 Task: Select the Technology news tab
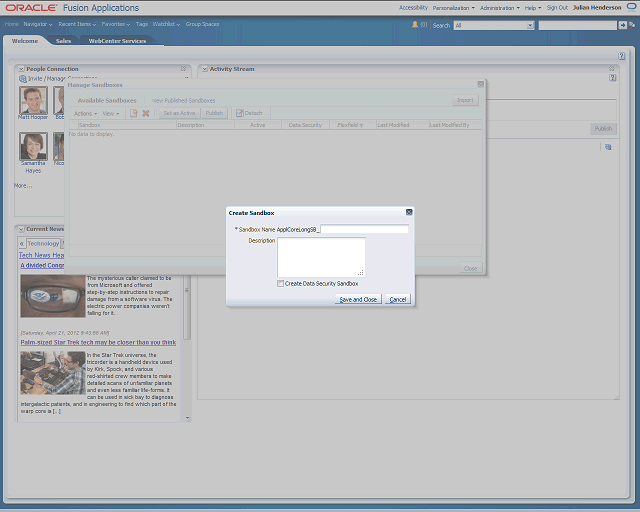click(43, 243)
